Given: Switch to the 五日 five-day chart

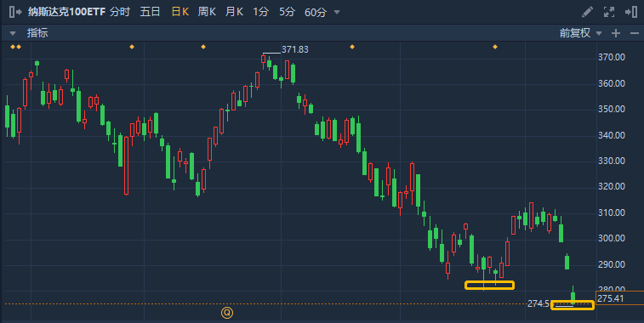Looking at the screenshot, I should tap(150, 12).
